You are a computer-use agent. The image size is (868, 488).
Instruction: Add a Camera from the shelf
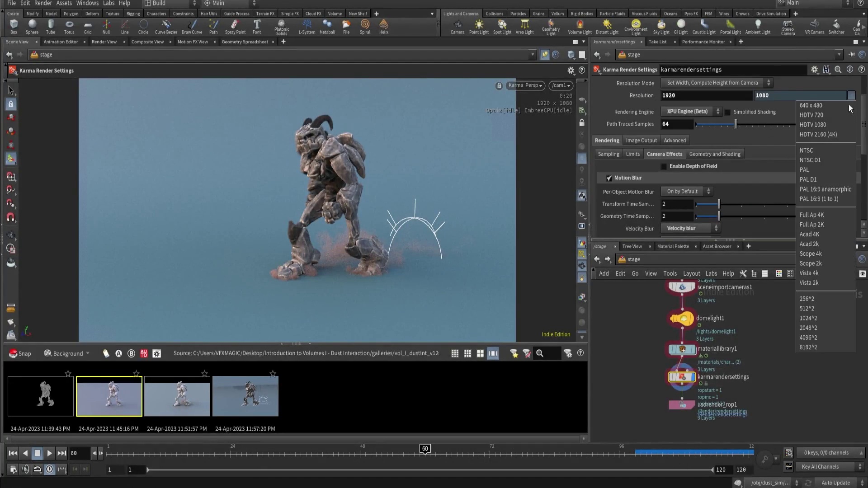coord(458,27)
